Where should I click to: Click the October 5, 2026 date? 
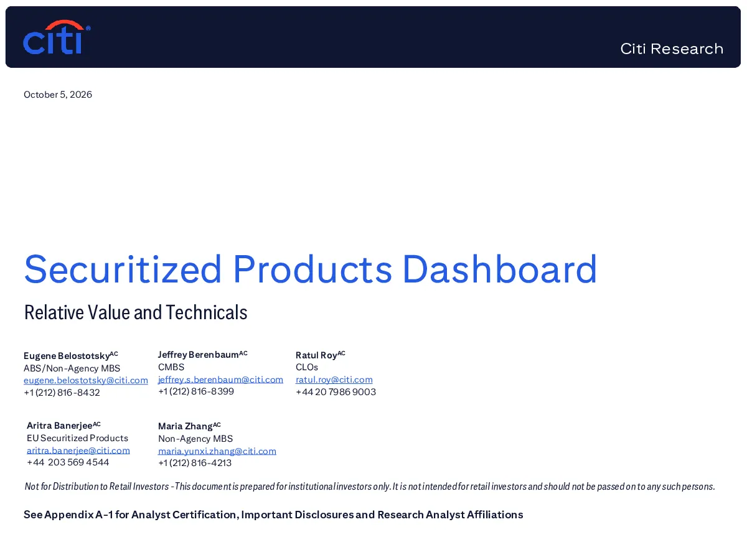pyautogui.click(x=58, y=95)
